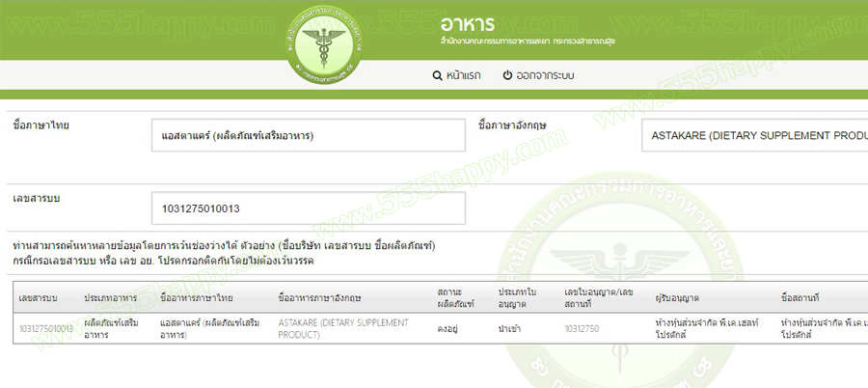Click the ชื่อสถานที่ column header
This screenshot has height=388, width=868.
[x=800, y=298]
